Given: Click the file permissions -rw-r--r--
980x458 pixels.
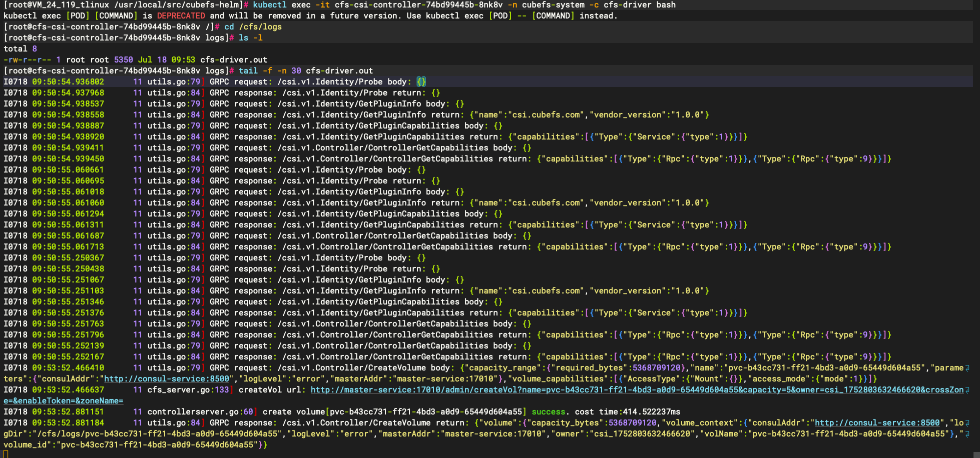Looking at the screenshot, I should click(x=28, y=59).
